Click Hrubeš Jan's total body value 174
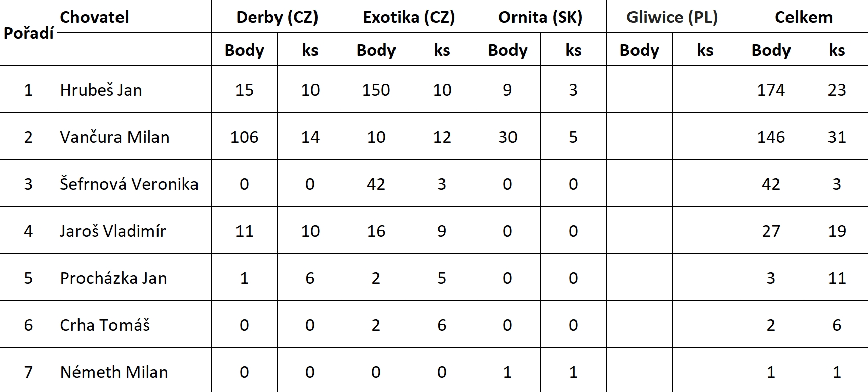 click(771, 90)
